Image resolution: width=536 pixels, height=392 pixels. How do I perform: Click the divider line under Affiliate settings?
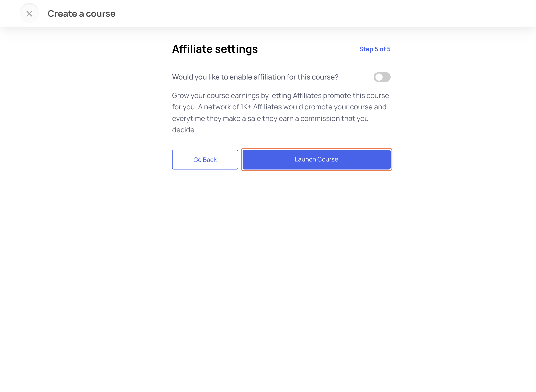pos(281,62)
